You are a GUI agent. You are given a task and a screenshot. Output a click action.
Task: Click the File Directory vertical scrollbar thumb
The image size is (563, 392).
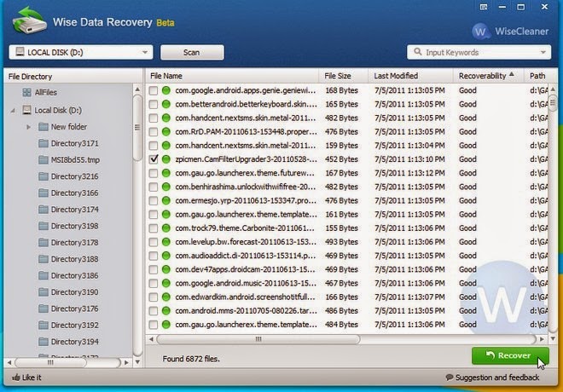(137, 127)
